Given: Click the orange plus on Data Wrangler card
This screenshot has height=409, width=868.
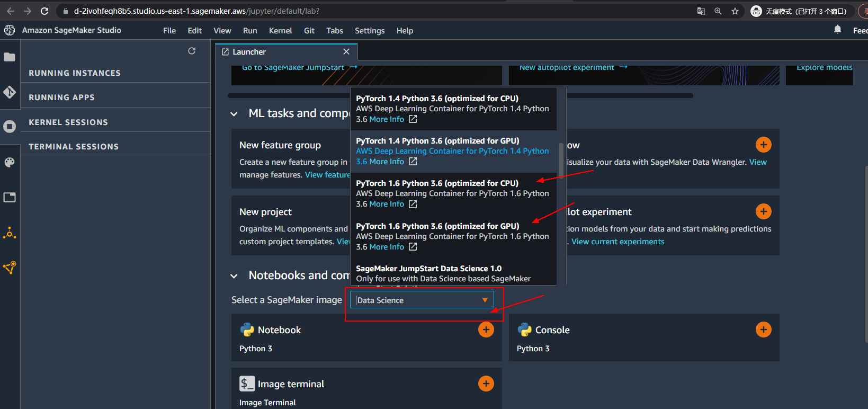Looking at the screenshot, I should 764,145.
